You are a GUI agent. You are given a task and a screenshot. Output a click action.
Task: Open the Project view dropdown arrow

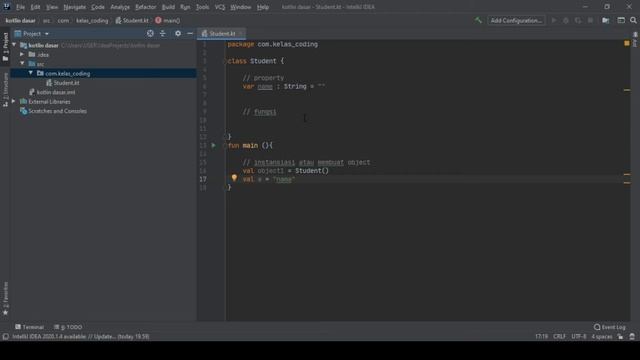pyautogui.click(x=47, y=34)
